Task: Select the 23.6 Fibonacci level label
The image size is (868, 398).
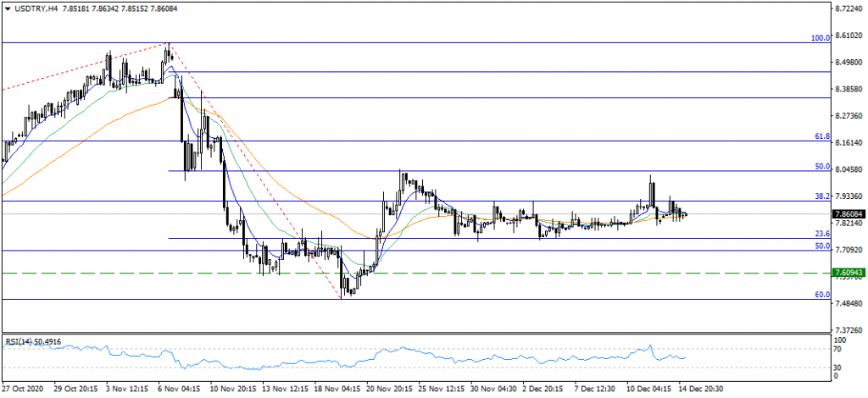Action: tap(821, 234)
